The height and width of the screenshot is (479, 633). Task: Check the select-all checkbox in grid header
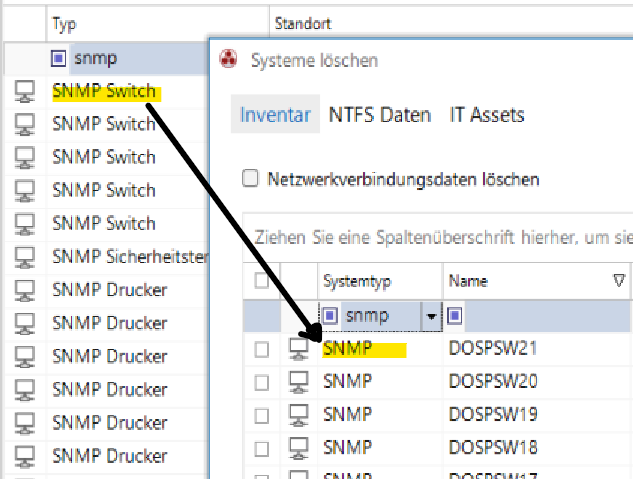262,281
